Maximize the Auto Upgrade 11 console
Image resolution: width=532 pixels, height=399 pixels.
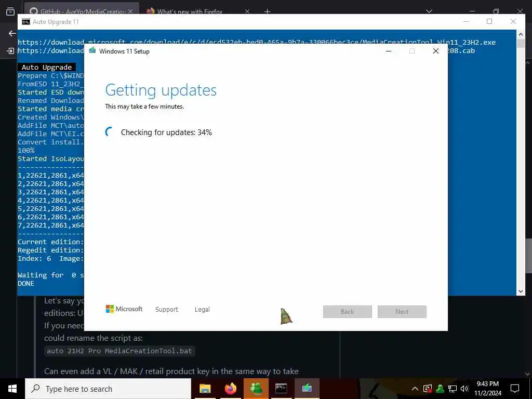(489, 21)
